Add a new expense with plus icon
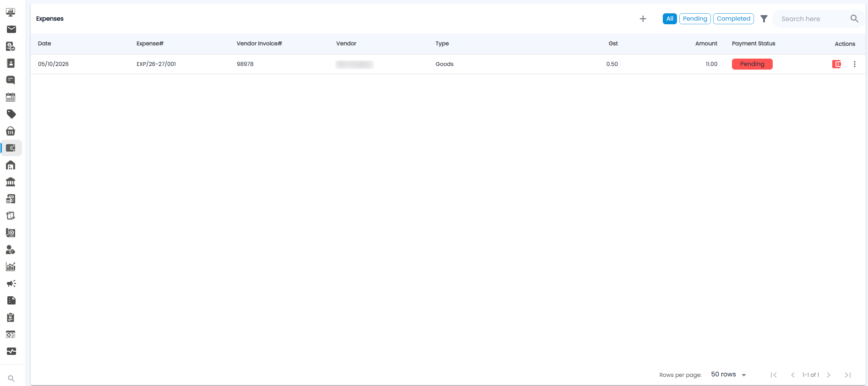 pyautogui.click(x=643, y=19)
